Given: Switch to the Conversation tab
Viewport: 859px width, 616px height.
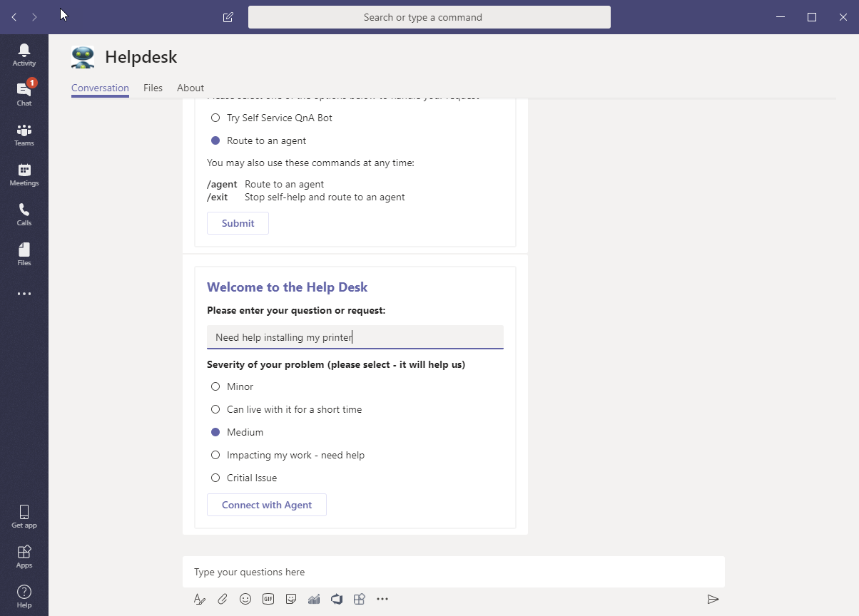Looking at the screenshot, I should [x=100, y=88].
